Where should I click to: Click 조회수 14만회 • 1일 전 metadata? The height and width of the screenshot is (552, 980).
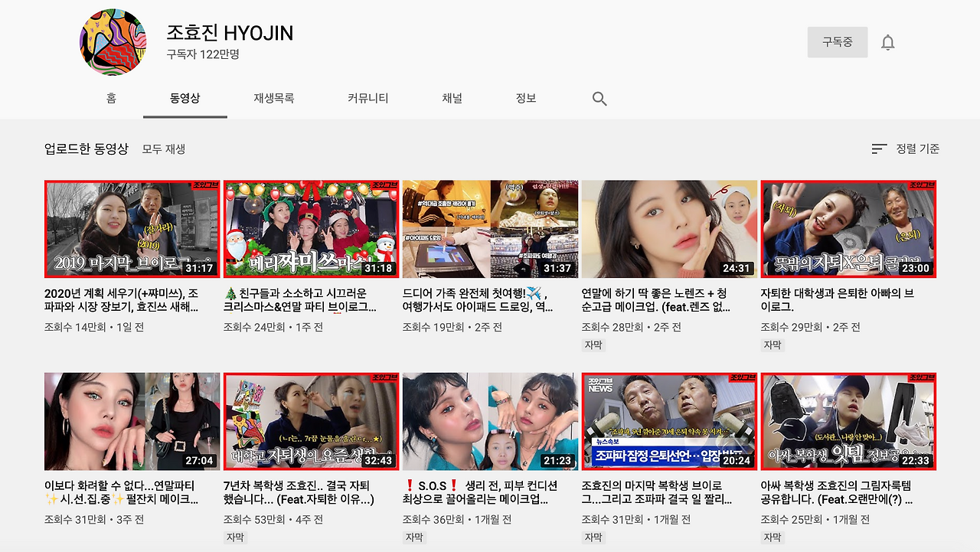94,327
